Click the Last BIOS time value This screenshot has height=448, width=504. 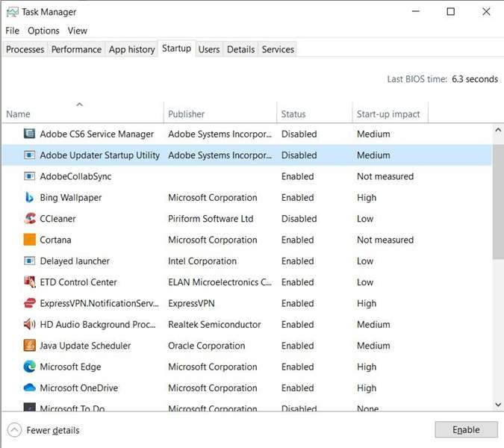(x=475, y=79)
